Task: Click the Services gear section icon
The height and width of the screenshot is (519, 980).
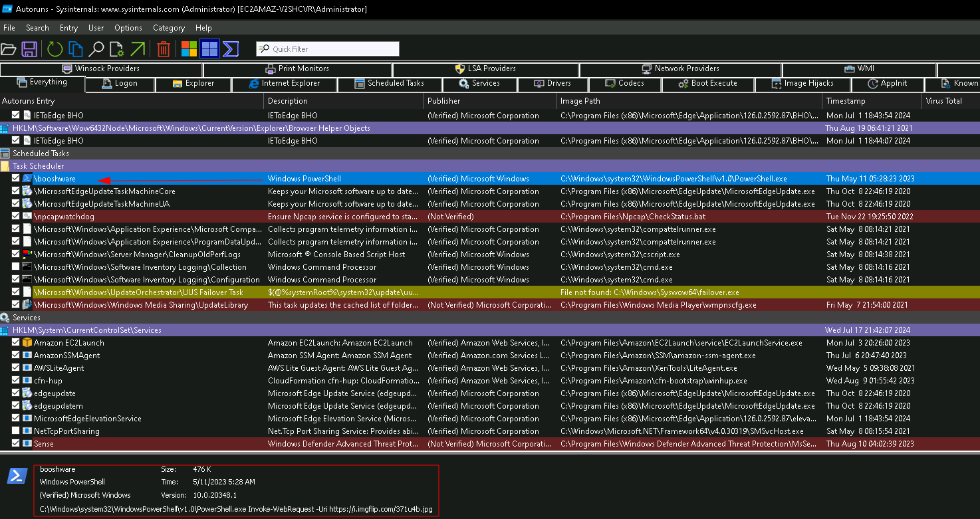Action: 5,318
